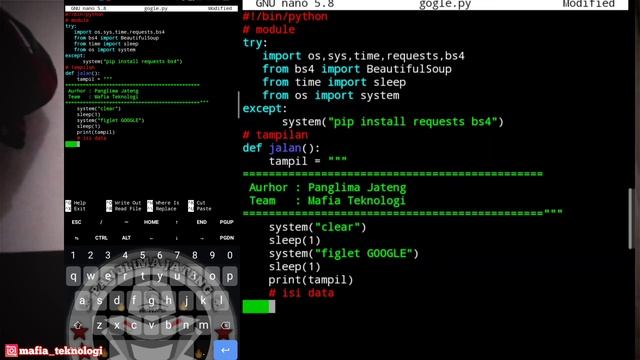640x360 pixels.
Task: Click 'def jalan():' line in large view
Action: click(x=281, y=148)
